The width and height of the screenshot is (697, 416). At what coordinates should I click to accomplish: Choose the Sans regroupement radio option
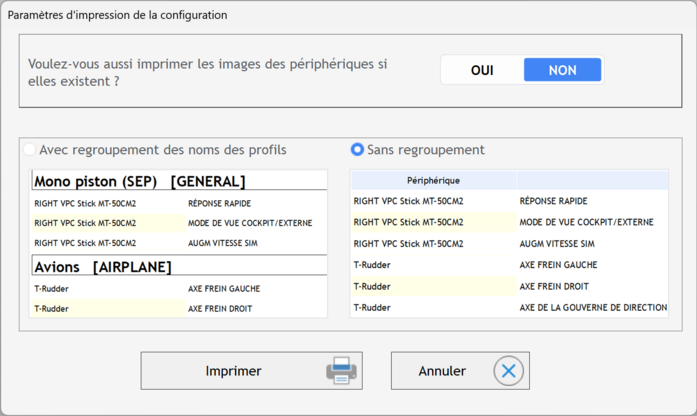pos(418,150)
